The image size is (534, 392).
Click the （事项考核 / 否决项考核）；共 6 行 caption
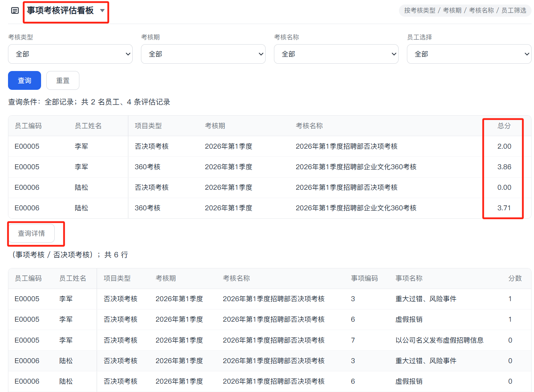point(70,255)
